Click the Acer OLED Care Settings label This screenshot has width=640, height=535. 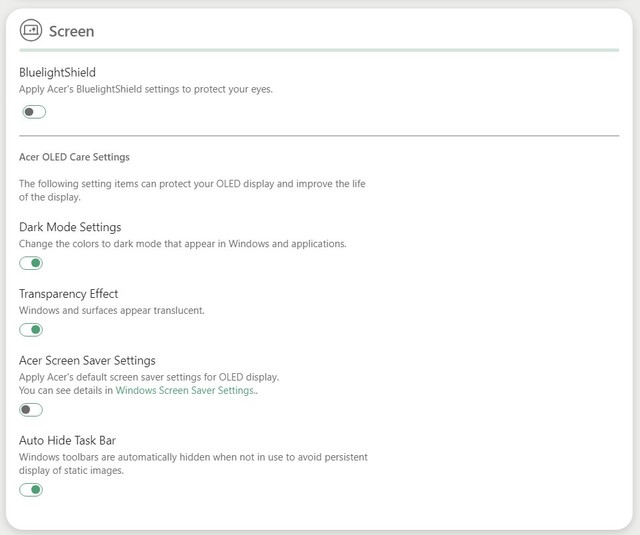click(x=74, y=157)
